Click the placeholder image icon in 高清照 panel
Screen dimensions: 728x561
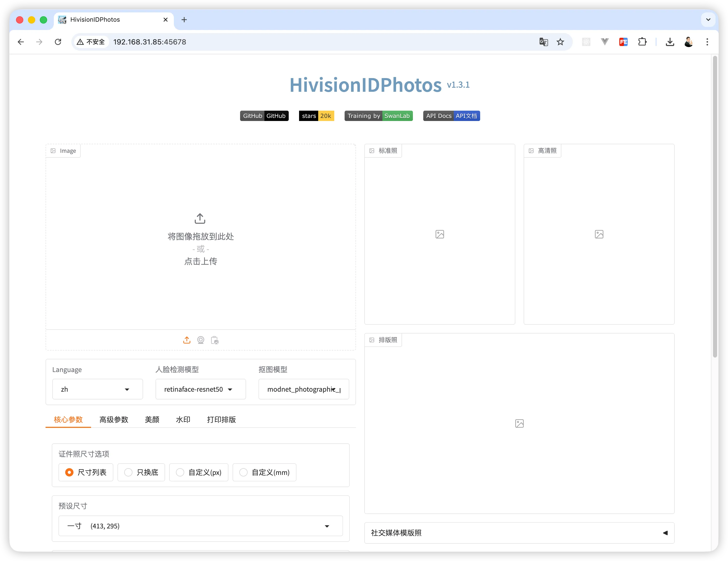tap(599, 234)
